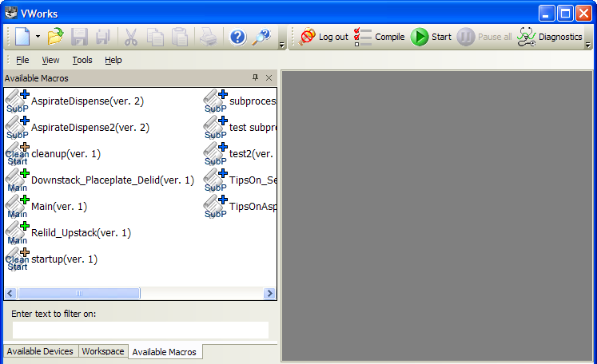Open Diagnostics from the toolbar
Screen dimensions: 597x364
[x=550, y=37]
